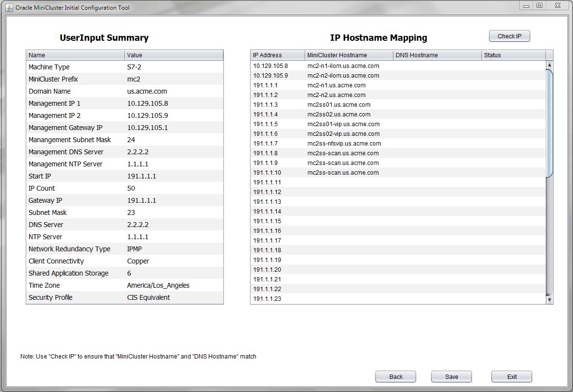The width and height of the screenshot is (573, 392).
Task: Exit the configuration tool
Action: 512,376
